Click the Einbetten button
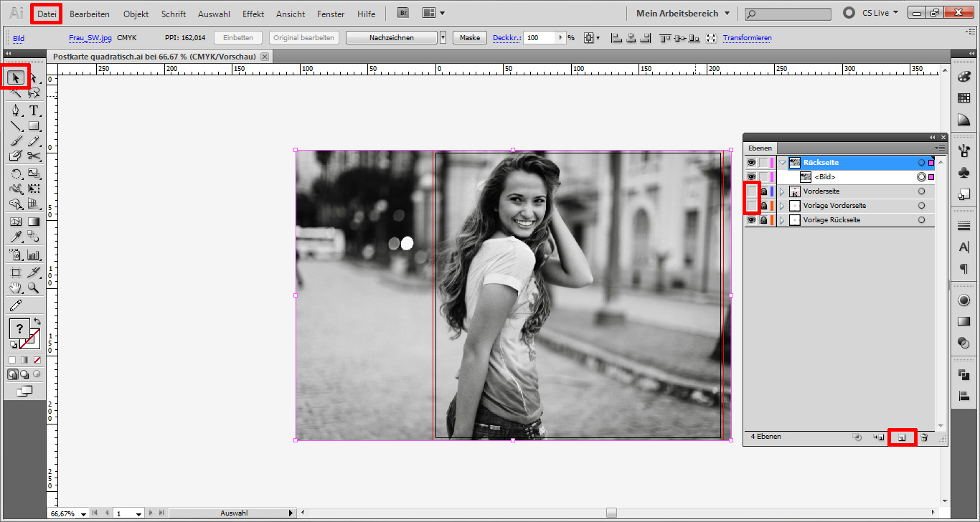Image resolution: width=980 pixels, height=522 pixels. point(237,37)
